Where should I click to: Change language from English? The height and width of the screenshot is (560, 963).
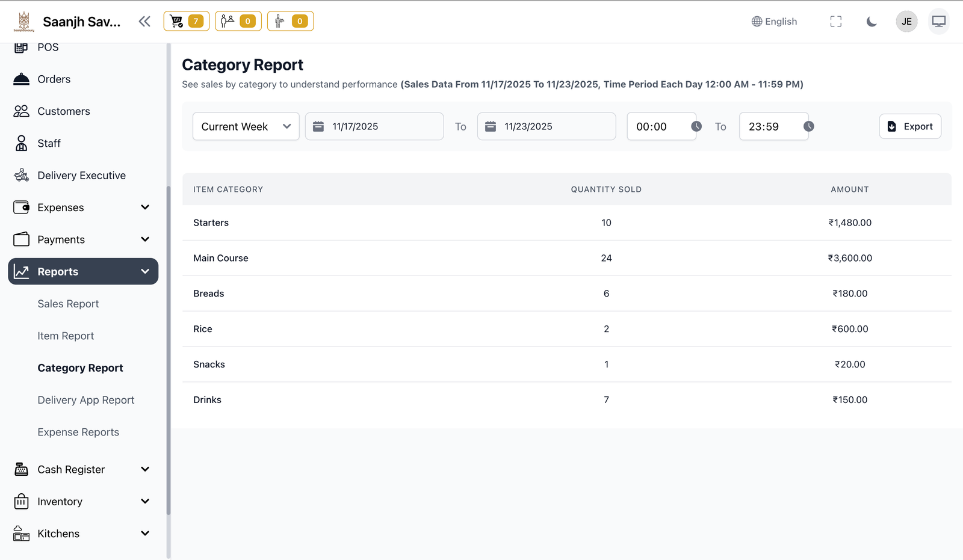pos(774,22)
